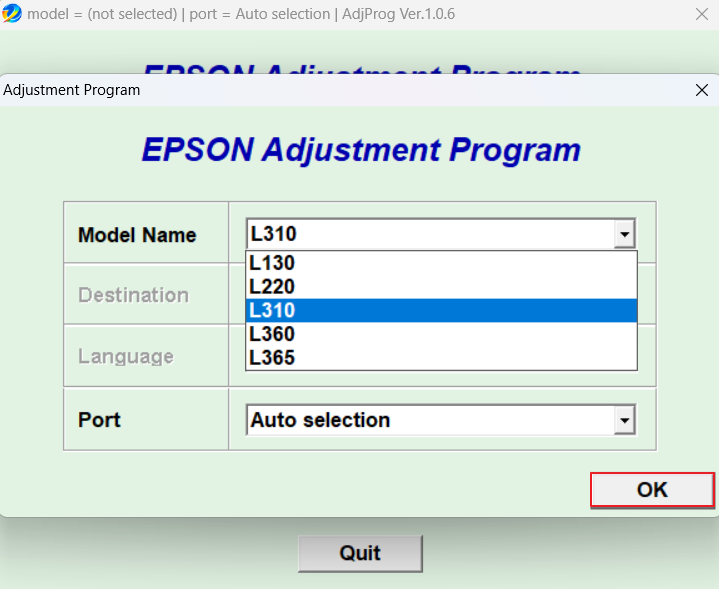
Task: Close the Adjustment Program dialog
Action: (701, 90)
